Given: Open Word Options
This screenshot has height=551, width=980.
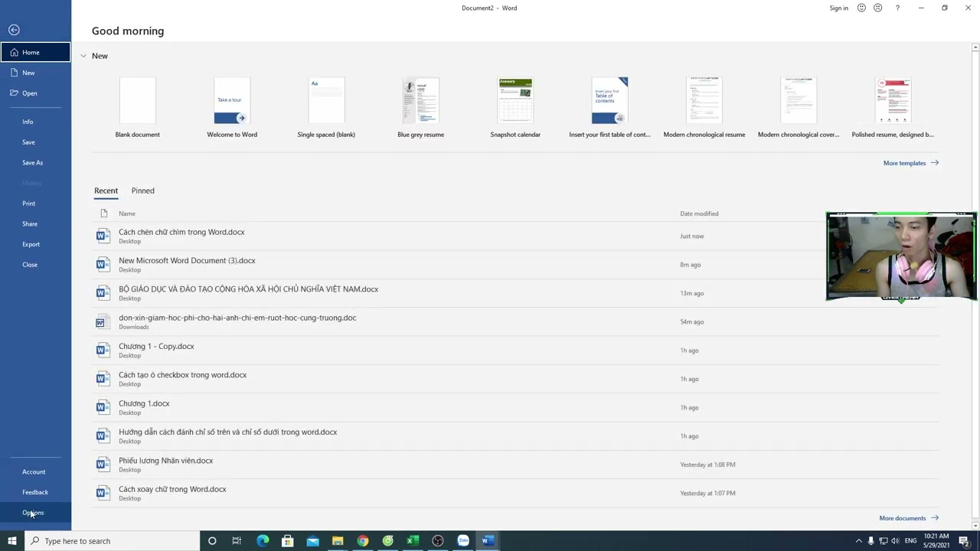Looking at the screenshot, I should (35, 513).
